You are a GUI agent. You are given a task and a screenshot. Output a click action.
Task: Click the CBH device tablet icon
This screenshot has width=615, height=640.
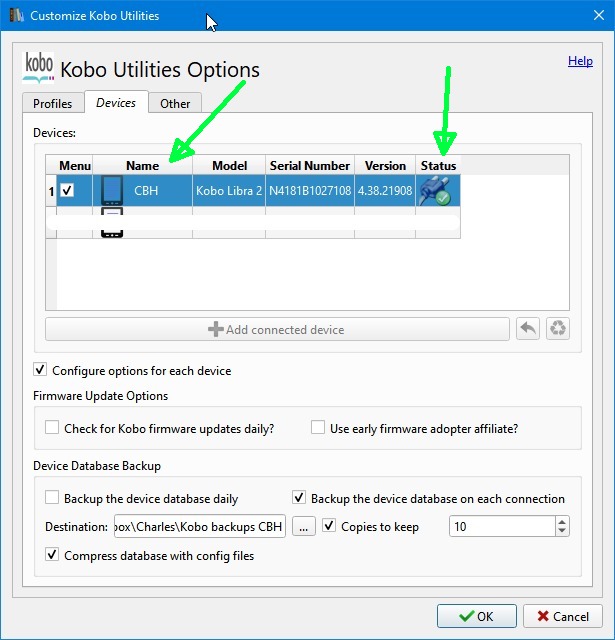tap(112, 190)
